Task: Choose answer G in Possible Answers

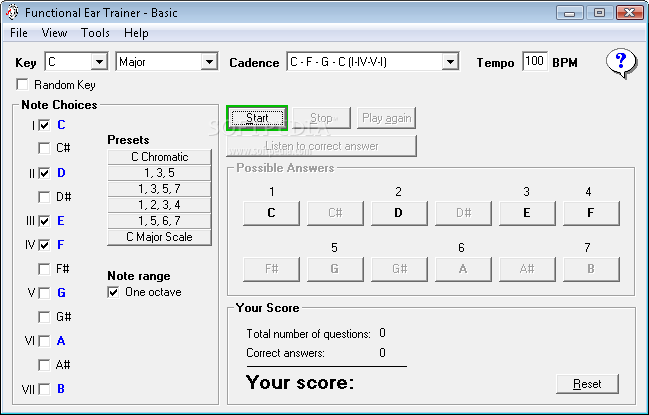Action: [335, 269]
